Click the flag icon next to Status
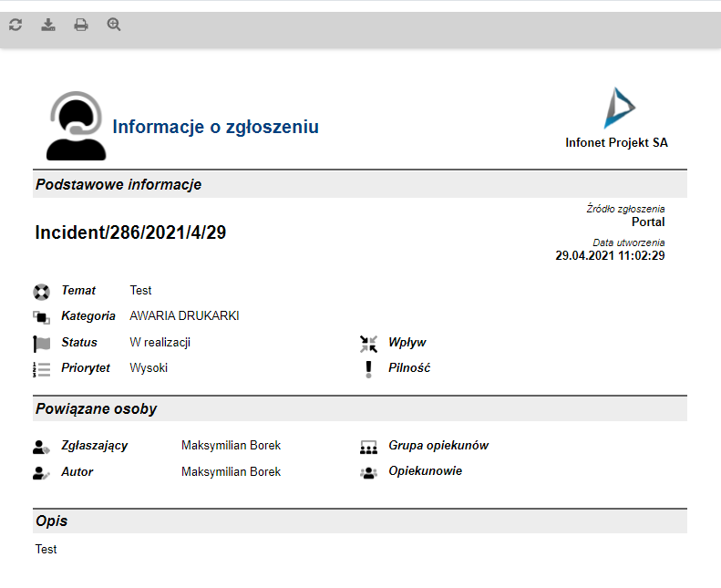Image resolution: width=721 pixels, height=588 pixels. coord(41,344)
